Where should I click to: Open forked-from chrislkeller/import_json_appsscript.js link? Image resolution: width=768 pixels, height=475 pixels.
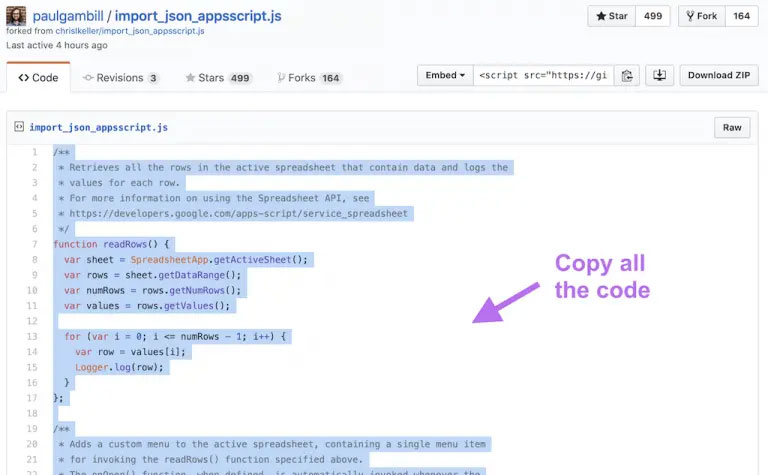(130, 31)
